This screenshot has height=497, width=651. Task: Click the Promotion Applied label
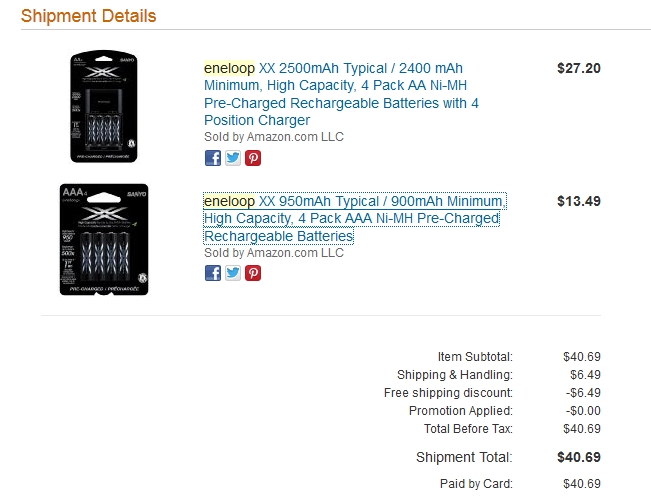460,411
